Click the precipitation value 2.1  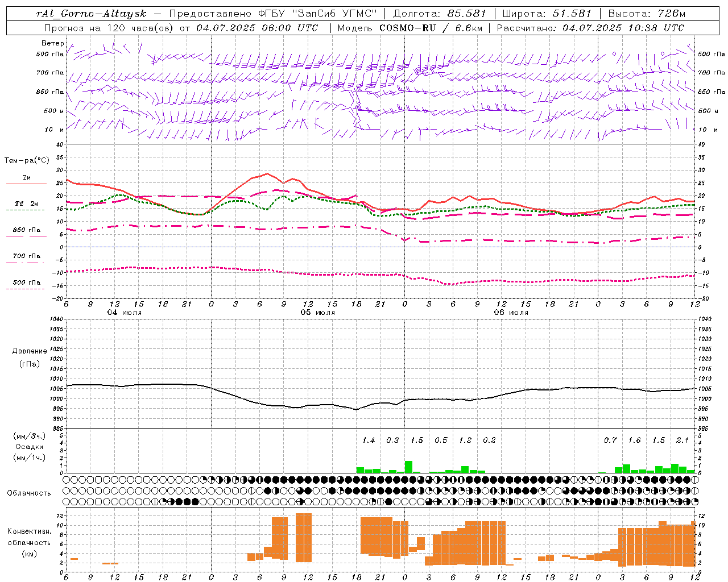pyautogui.click(x=682, y=440)
